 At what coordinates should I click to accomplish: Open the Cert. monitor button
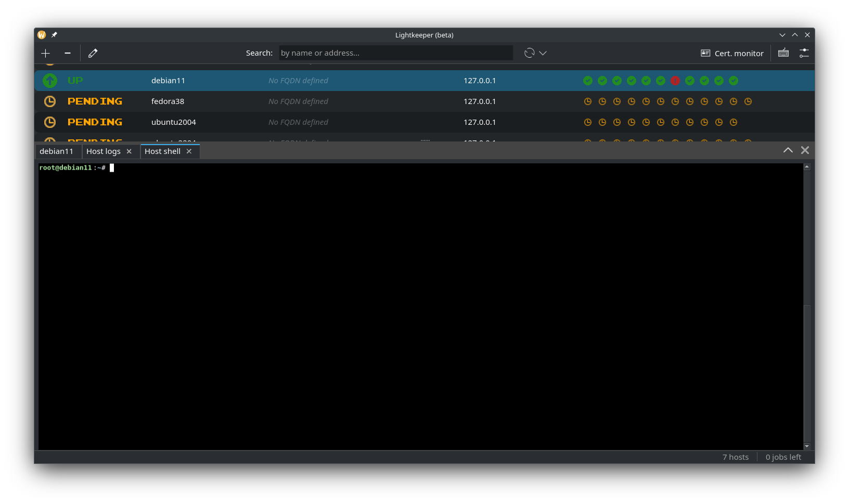click(x=732, y=53)
